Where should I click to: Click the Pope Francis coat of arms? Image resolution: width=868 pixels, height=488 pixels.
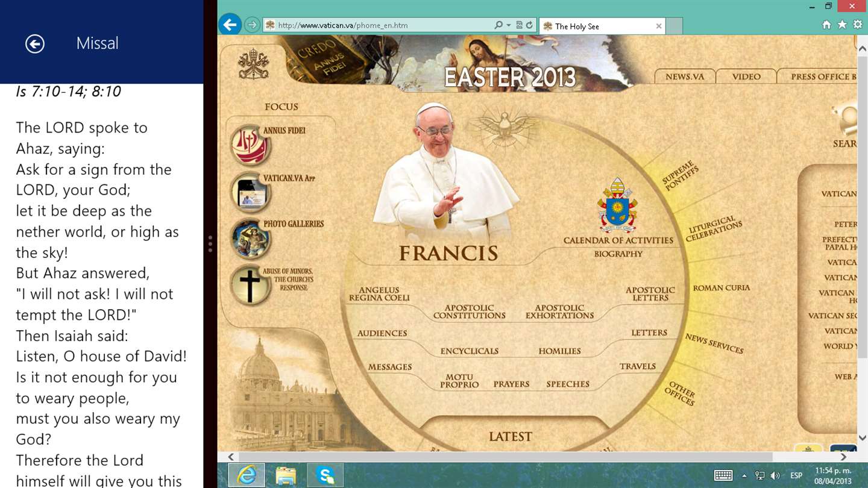coord(617,205)
